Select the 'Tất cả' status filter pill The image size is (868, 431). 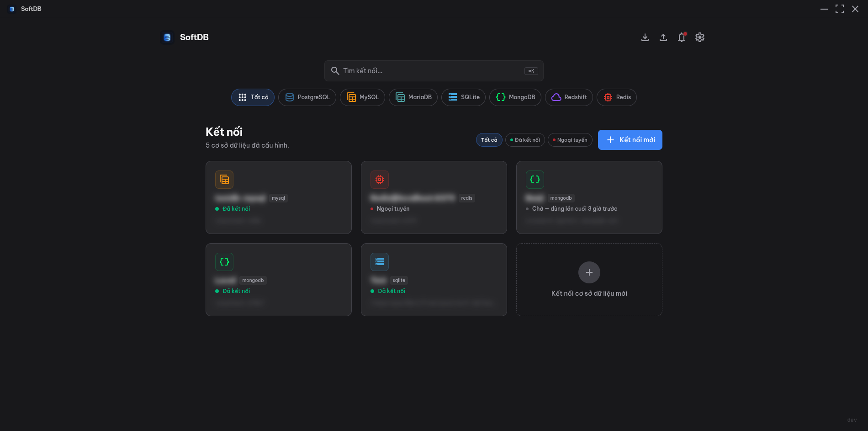489,140
